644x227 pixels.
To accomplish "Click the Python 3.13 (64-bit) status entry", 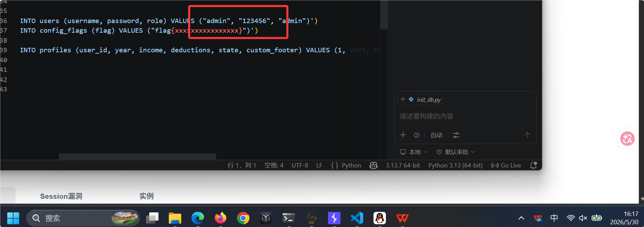I will (x=455, y=165).
